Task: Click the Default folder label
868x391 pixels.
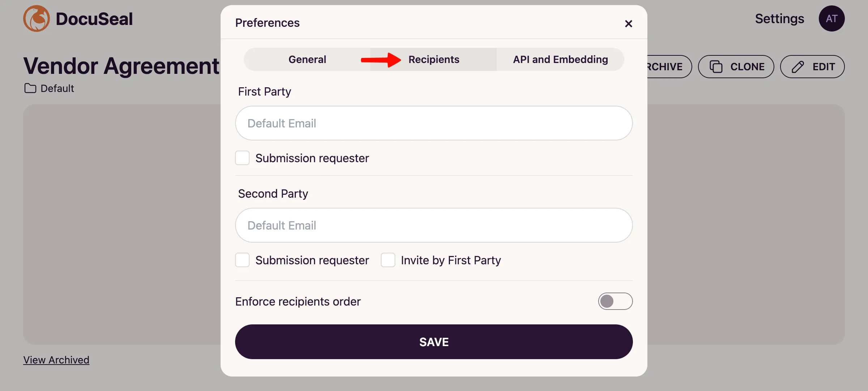Action: coord(57,88)
